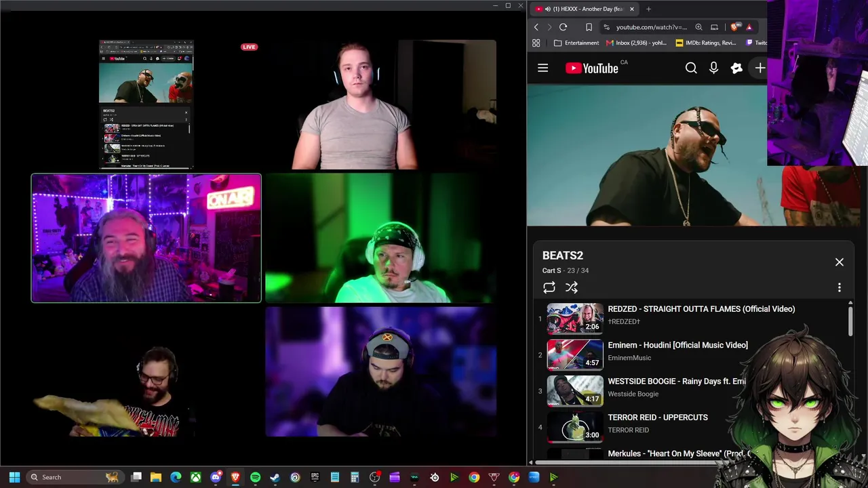Select the gray t-shirt man's video tile

coord(380,104)
